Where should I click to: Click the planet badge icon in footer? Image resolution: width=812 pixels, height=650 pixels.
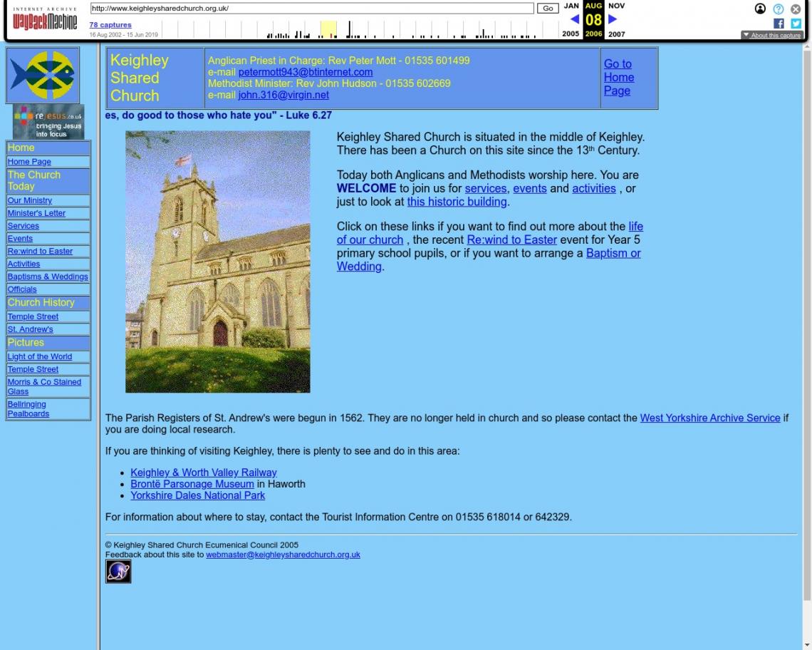118,571
